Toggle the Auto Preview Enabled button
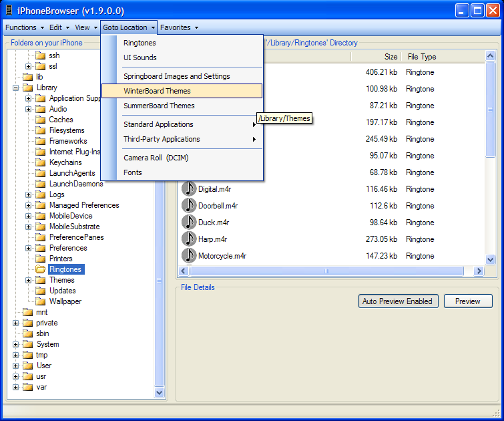The width and height of the screenshot is (504, 421). point(397,301)
